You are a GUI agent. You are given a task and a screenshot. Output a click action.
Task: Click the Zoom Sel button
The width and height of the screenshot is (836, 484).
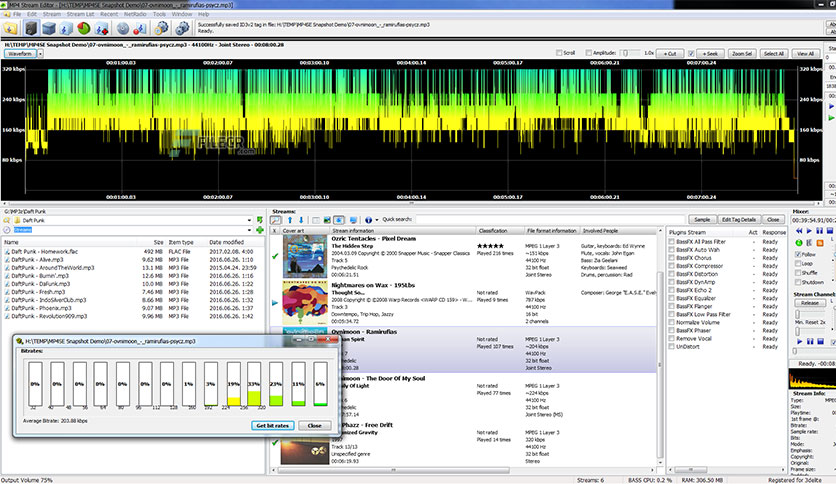pos(742,53)
